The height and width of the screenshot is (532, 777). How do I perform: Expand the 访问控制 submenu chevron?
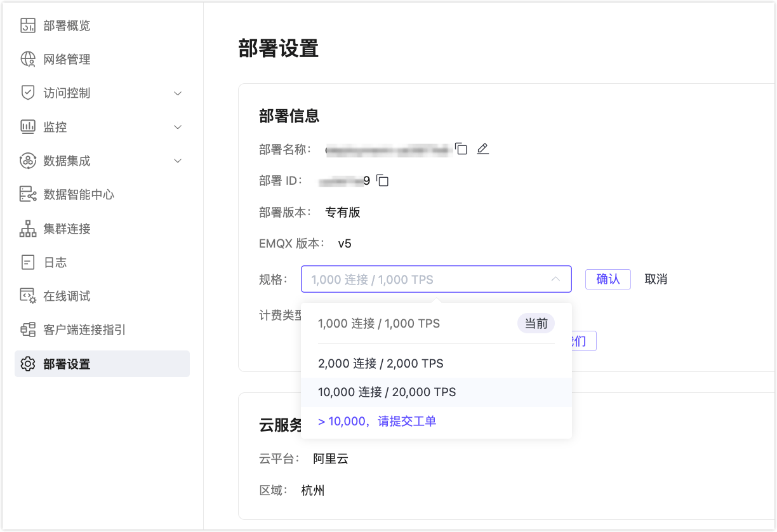pos(178,93)
